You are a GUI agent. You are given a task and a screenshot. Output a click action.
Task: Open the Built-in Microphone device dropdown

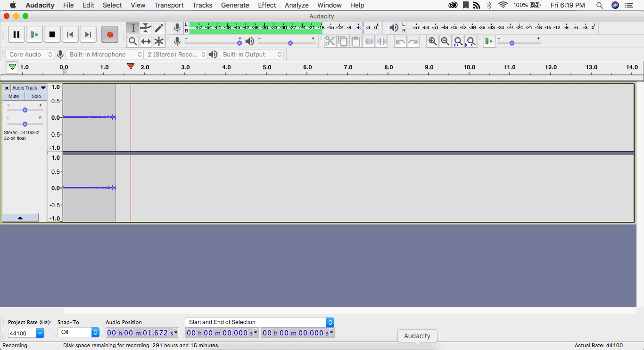[x=104, y=55]
